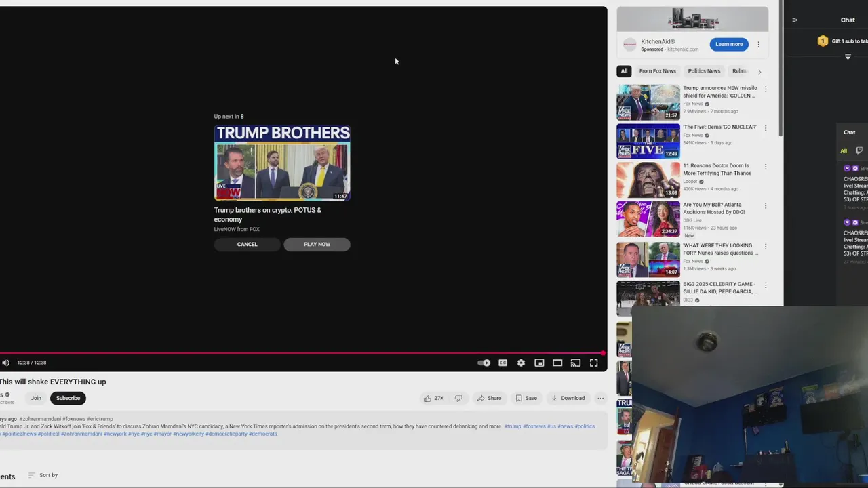
Task: Toggle the autoplay switch in player controls
Action: point(484,363)
